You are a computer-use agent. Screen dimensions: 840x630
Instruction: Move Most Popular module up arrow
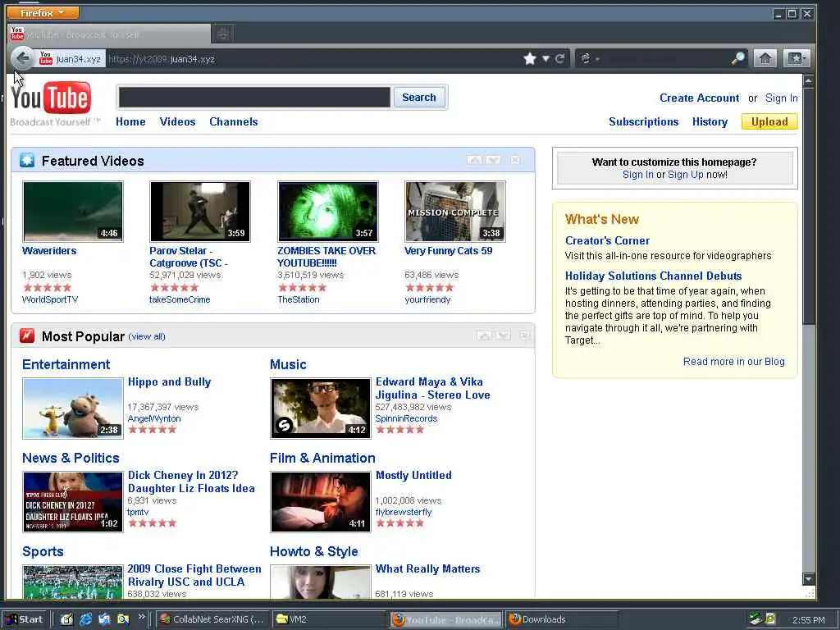484,336
